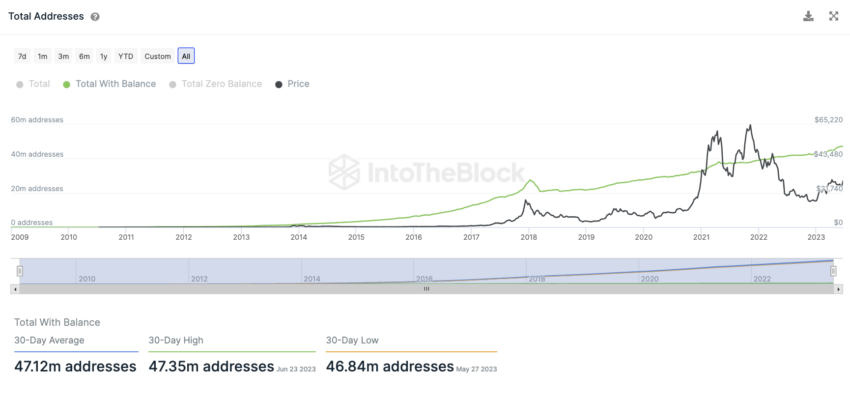Toggle Total Zero Balance series
Screen dimensions: 850x397
coord(216,84)
